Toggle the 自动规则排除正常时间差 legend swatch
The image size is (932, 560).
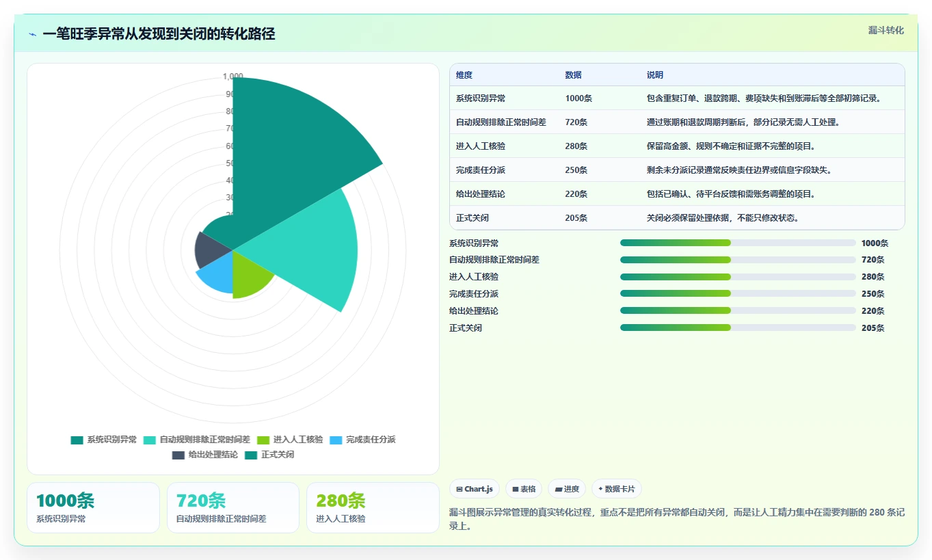point(149,440)
